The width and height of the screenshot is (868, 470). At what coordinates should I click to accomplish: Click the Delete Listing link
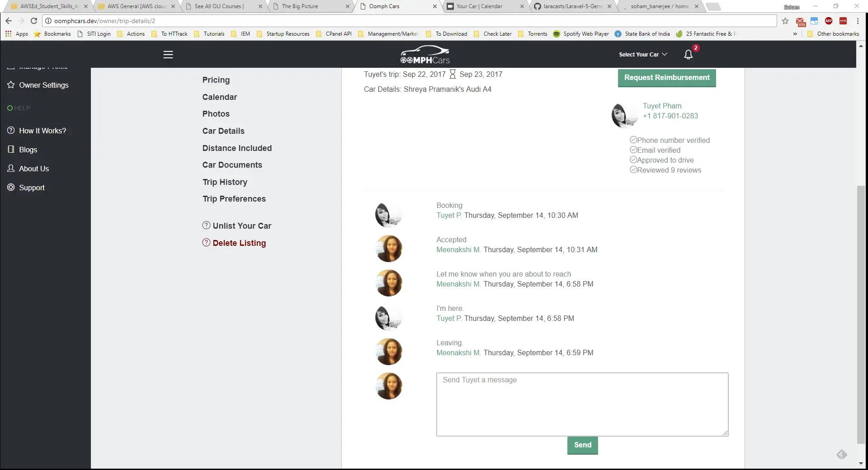239,243
